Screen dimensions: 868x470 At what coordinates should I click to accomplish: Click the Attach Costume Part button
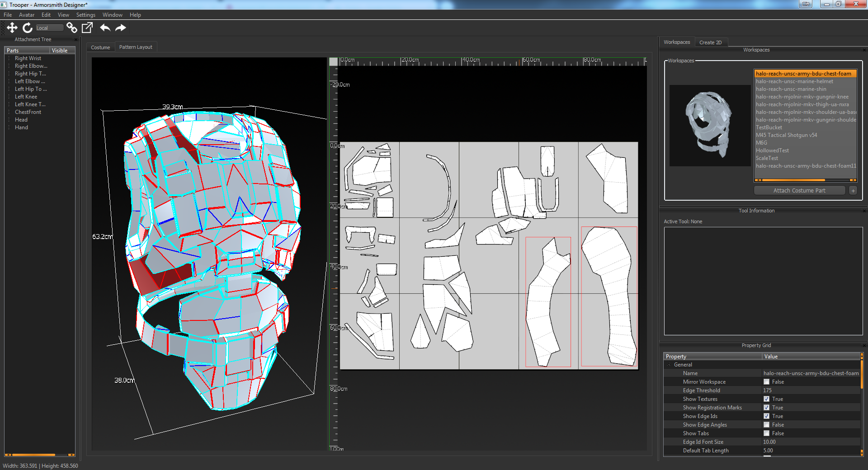tap(799, 191)
